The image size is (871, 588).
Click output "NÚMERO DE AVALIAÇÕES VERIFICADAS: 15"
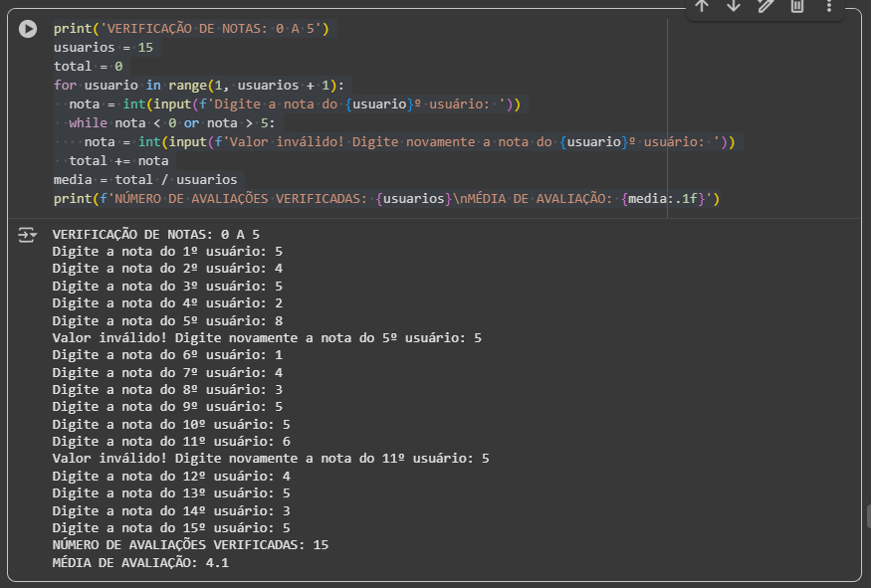tap(190, 544)
